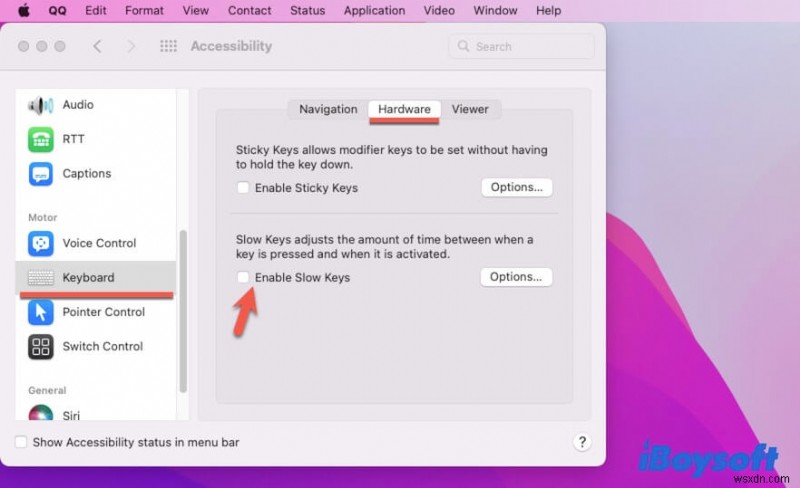Show all preferences grid icon
The width and height of the screenshot is (800, 488).
tap(168, 46)
